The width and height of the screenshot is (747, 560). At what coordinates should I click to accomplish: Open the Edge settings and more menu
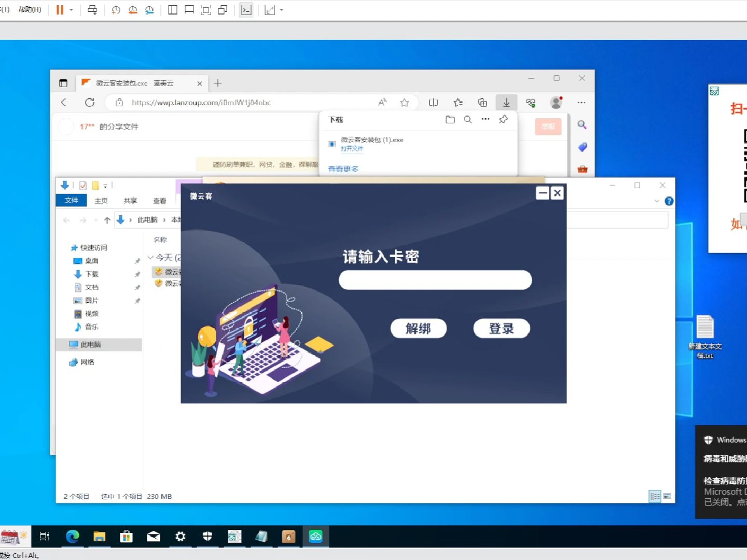(x=582, y=103)
